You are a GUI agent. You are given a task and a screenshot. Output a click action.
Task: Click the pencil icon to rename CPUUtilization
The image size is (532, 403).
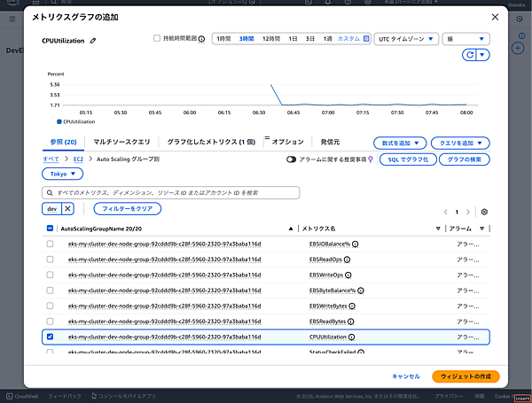pyautogui.click(x=93, y=41)
